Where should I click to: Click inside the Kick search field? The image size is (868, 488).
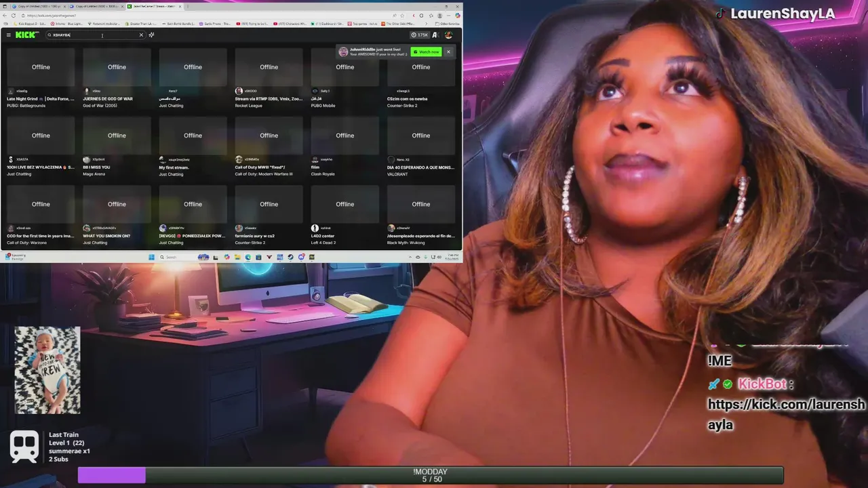click(95, 35)
